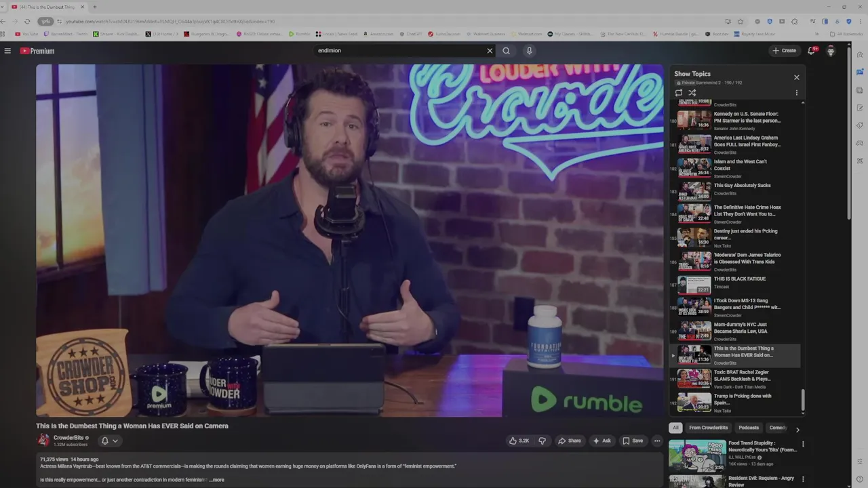
Task: Open options for Food Trend Stupidity video
Action: pyautogui.click(x=803, y=445)
